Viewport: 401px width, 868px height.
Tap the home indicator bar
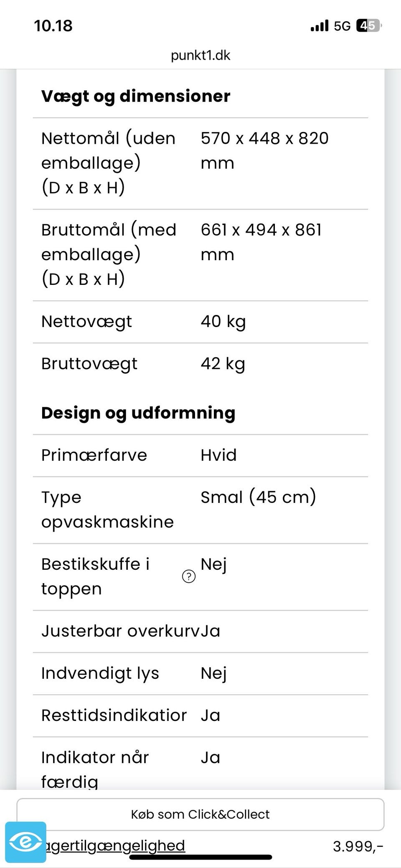pos(200,858)
